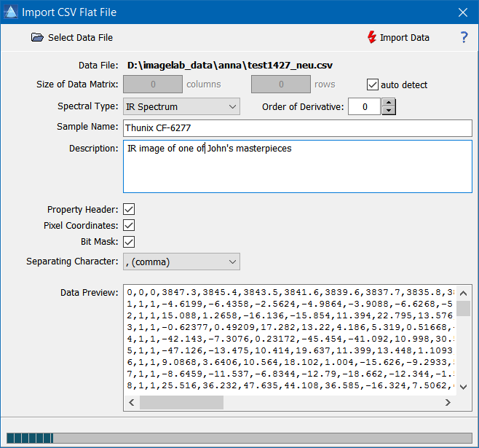Click the red lightning Import Data icon

point(371,37)
